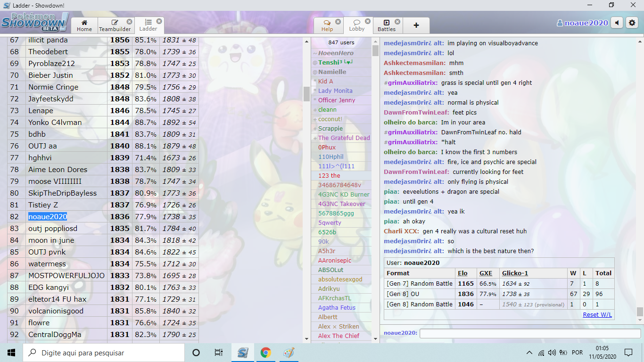
Task: Type in the chat message input box
Action: click(x=530, y=333)
